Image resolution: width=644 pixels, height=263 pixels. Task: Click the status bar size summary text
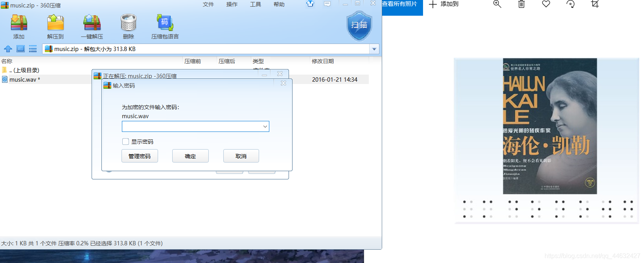(82, 243)
